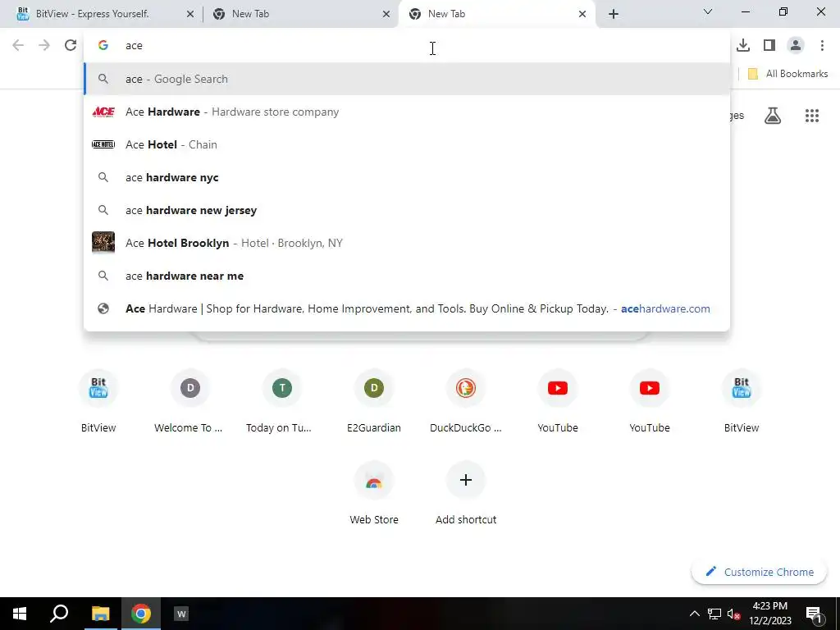840x630 pixels.
Task: Click the Add shortcut plus tile
Action: (x=466, y=493)
